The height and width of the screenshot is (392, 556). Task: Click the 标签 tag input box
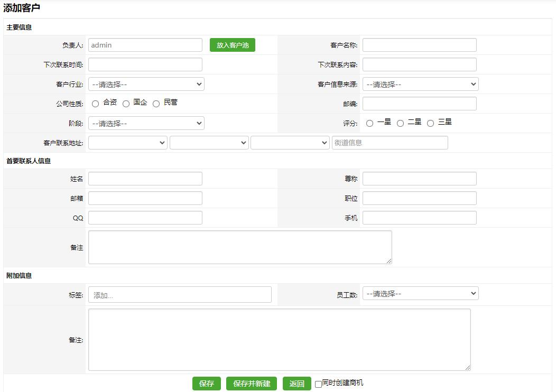click(180, 295)
